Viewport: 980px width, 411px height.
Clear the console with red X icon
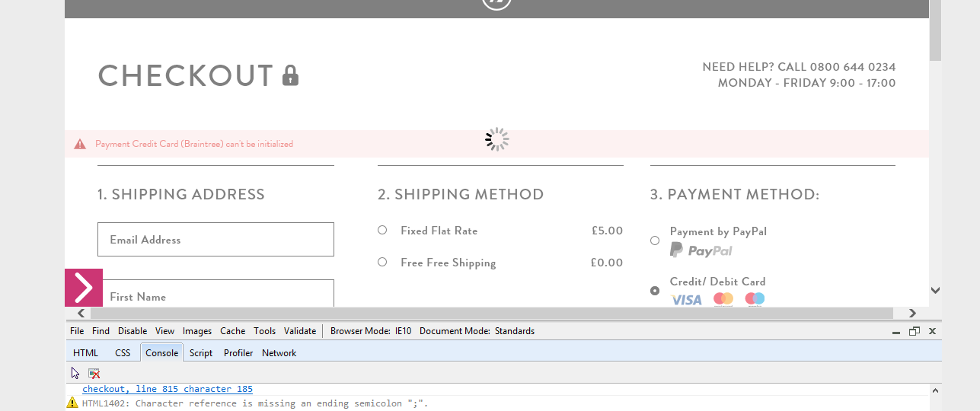point(94,373)
